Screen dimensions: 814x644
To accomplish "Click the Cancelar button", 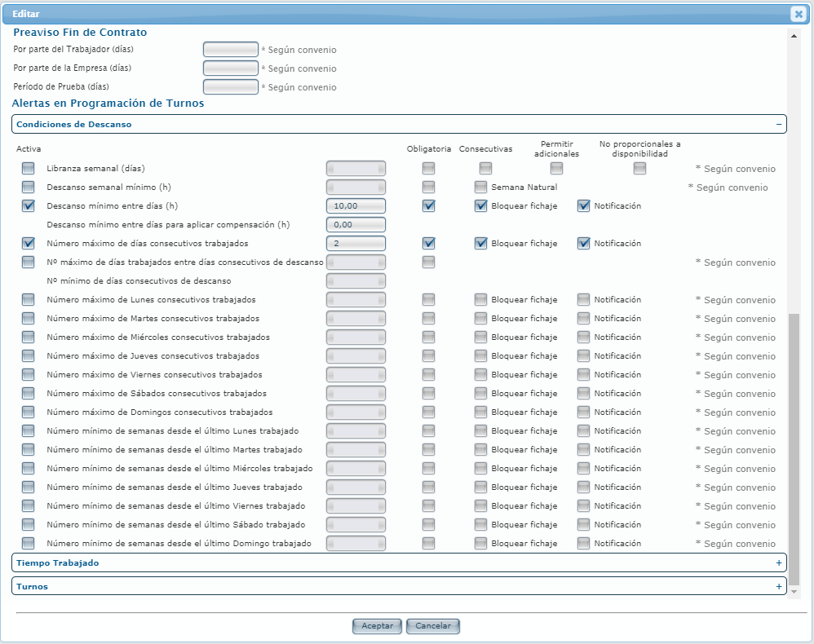I will click(x=433, y=626).
